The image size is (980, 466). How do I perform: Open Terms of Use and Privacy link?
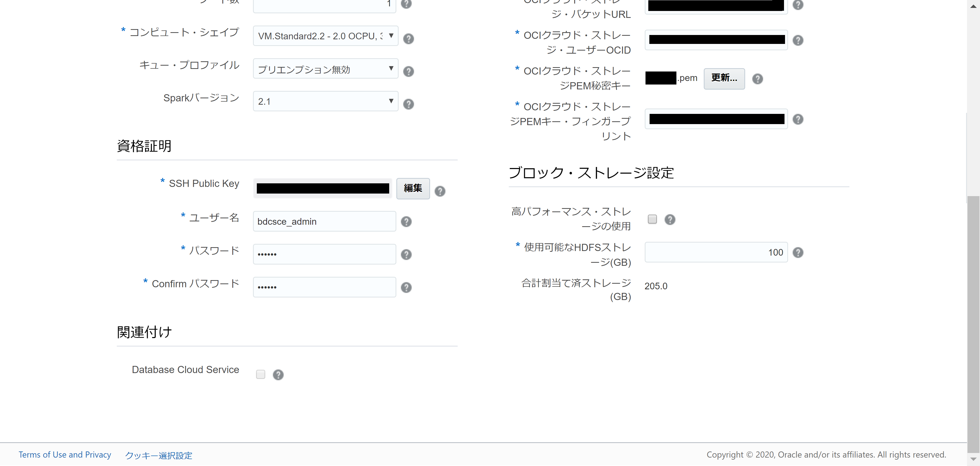click(x=65, y=454)
